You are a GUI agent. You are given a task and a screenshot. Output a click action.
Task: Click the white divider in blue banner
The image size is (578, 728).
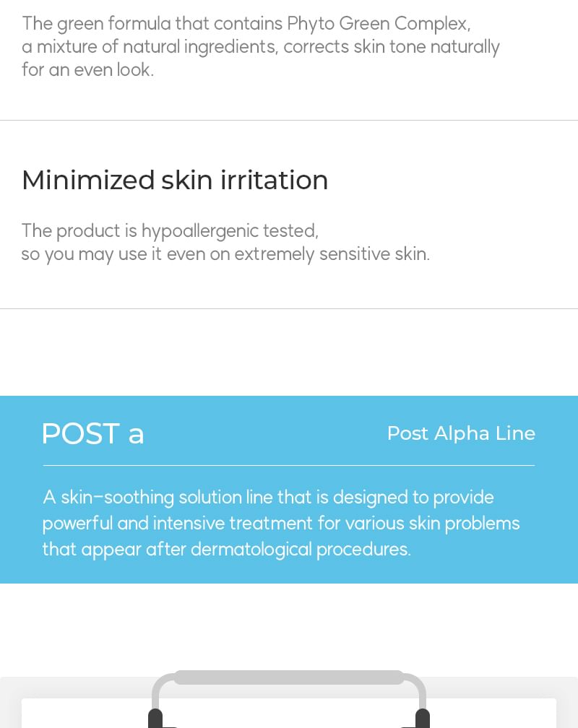[x=289, y=466]
